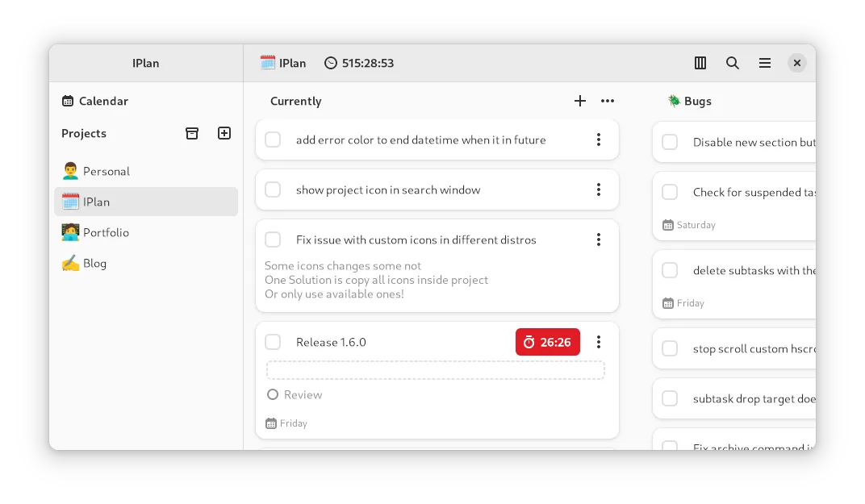The height and width of the screenshot is (504, 865).
Task: Click the archive box icon beside Projects
Action: [192, 133]
